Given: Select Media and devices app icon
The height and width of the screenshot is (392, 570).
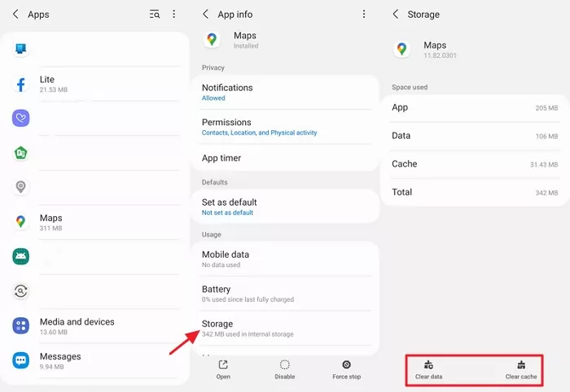Looking at the screenshot, I should tap(21, 325).
